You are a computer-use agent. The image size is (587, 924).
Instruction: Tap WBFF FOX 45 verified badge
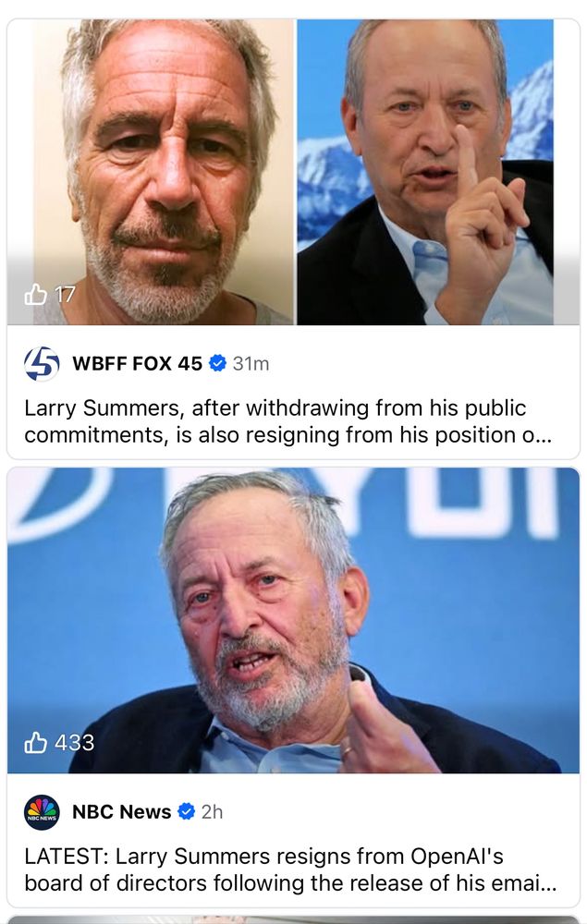(218, 363)
